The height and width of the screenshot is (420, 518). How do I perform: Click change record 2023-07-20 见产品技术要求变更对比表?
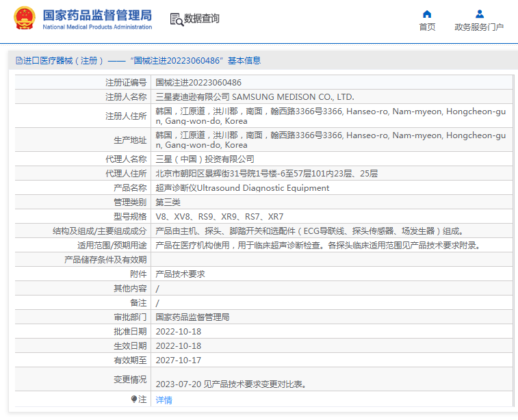[x=231, y=384]
